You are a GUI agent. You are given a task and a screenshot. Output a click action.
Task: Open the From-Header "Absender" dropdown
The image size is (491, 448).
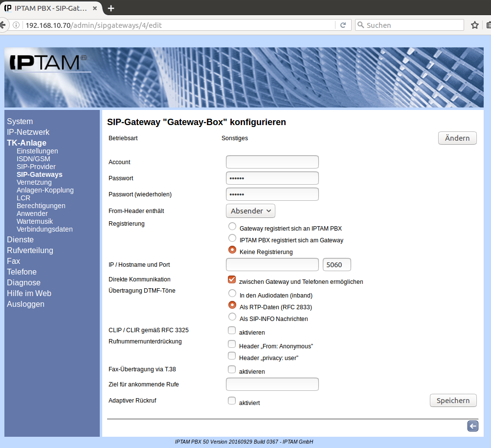click(x=250, y=211)
